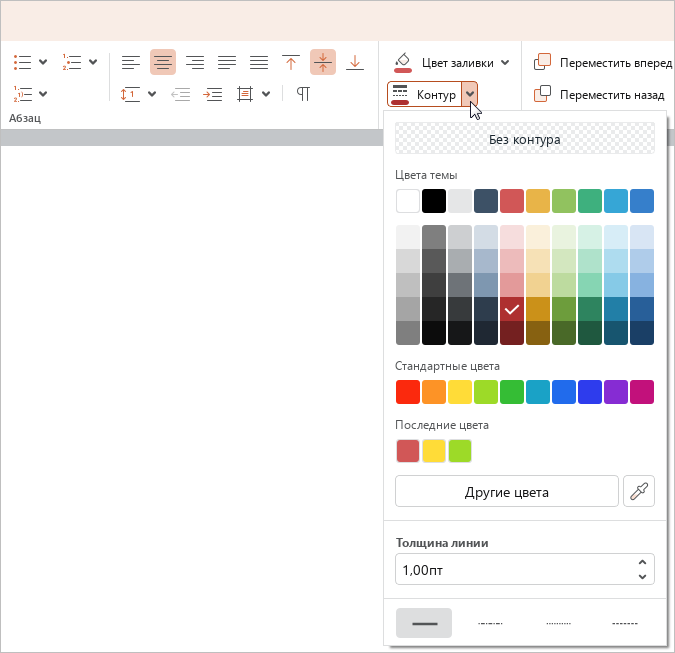Click Переместить назад button

click(599, 94)
